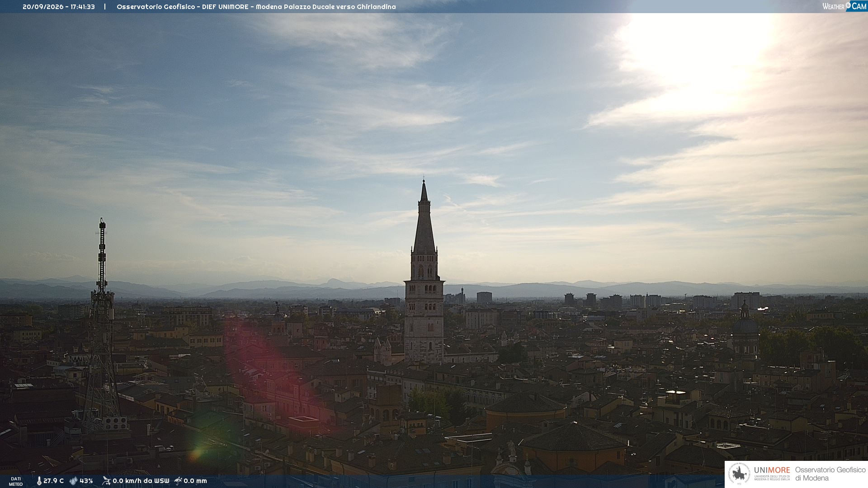Click the wind vane icon

[106, 481]
